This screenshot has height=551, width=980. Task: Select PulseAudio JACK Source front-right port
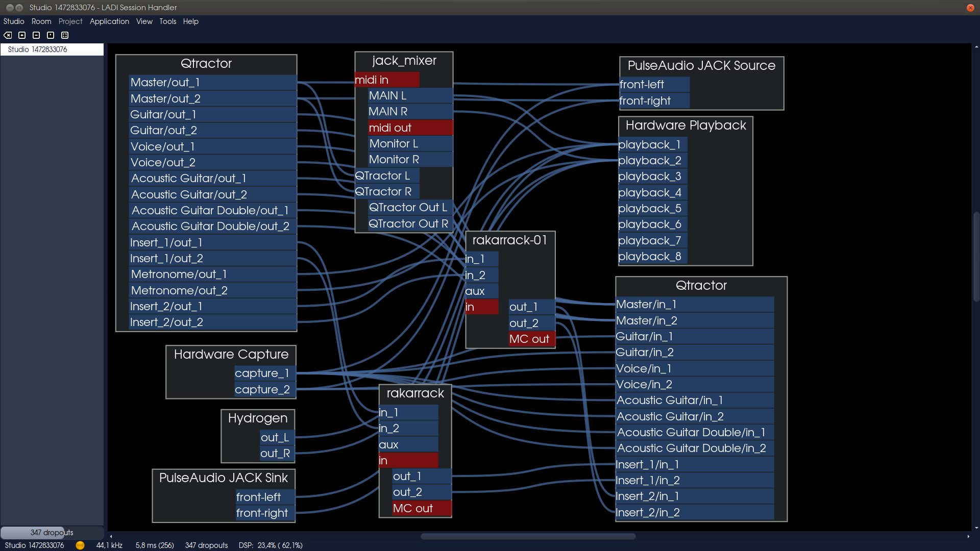654,101
